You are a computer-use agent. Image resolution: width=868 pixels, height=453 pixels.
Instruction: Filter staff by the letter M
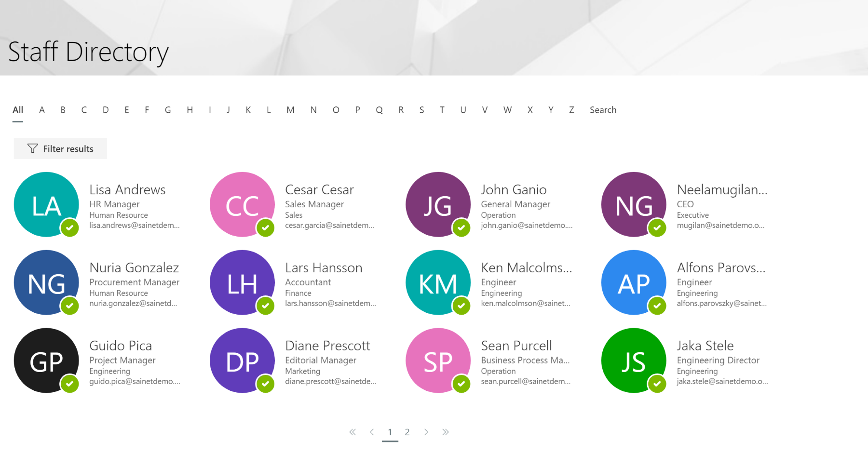pyautogui.click(x=290, y=110)
